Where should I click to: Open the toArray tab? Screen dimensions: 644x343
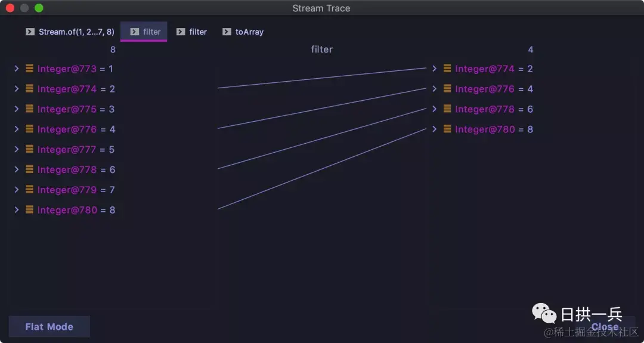click(243, 32)
